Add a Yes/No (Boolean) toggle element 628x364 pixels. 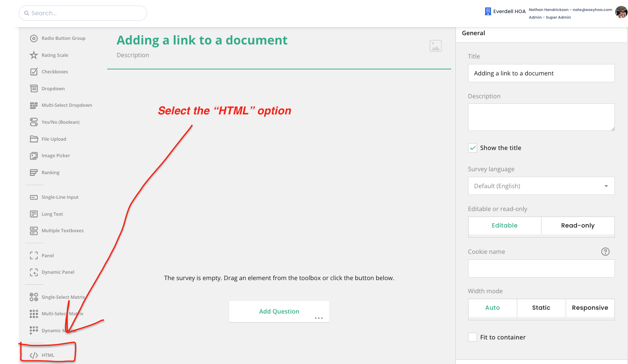tap(60, 122)
